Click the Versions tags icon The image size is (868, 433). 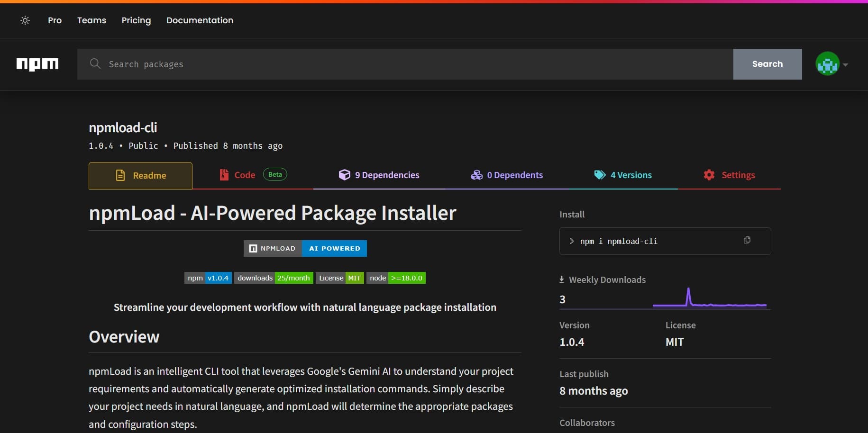(600, 175)
